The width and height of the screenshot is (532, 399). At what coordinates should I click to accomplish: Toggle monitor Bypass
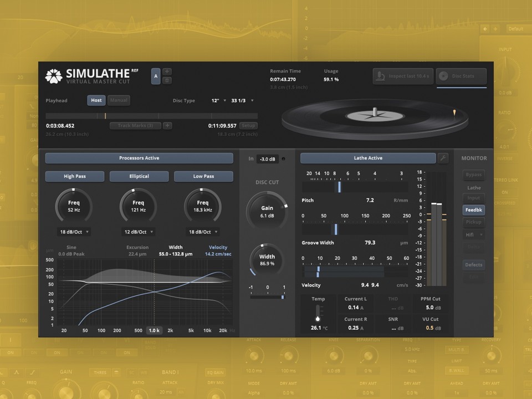(x=474, y=175)
